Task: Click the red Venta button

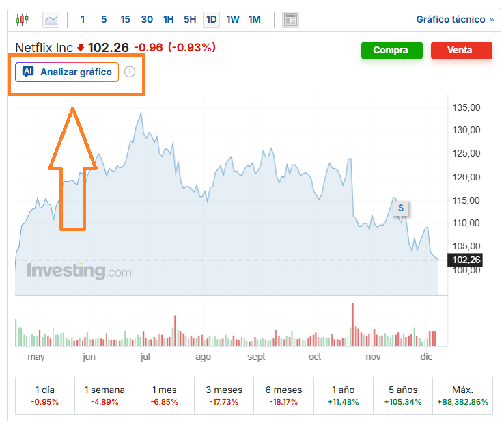Action: 461,50
